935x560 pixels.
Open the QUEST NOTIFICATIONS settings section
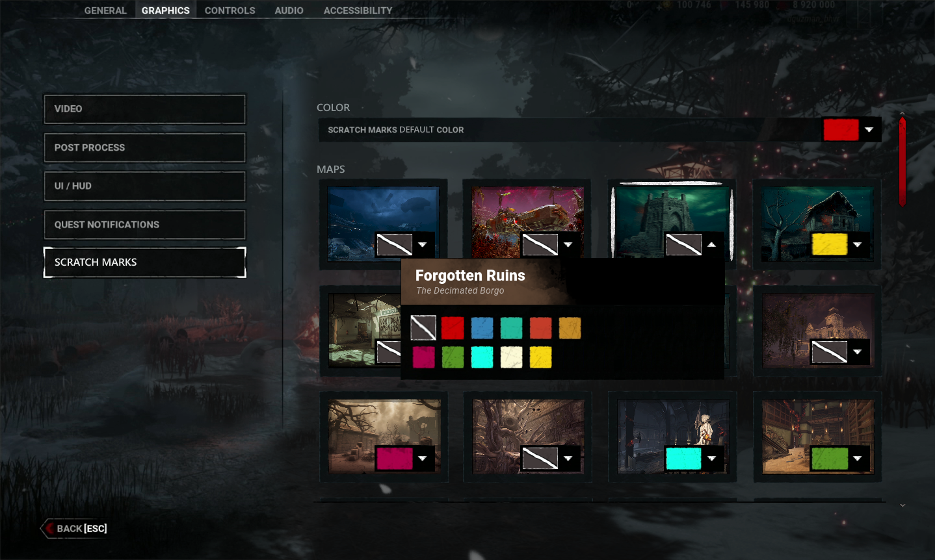click(x=144, y=224)
